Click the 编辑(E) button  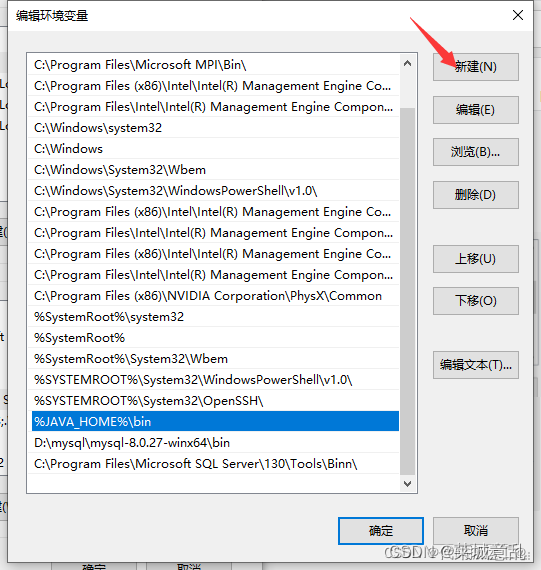coord(476,110)
